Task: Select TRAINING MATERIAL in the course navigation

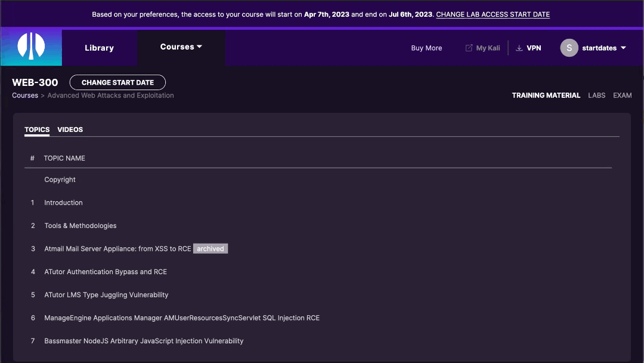Action: pos(546,95)
